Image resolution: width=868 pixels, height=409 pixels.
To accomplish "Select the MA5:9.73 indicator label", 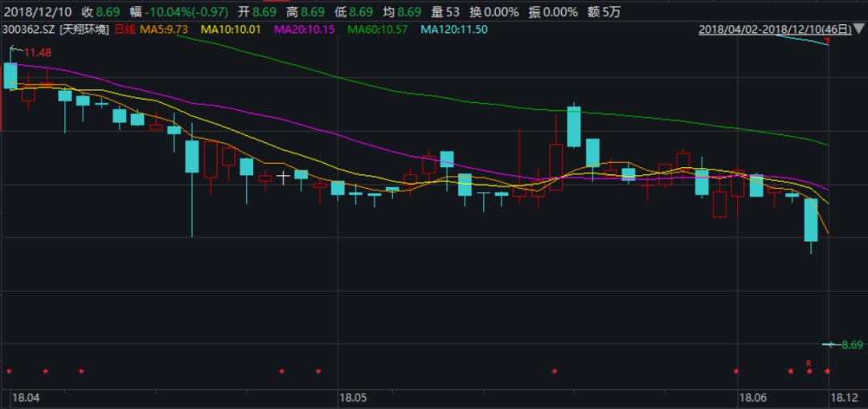I will click(x=164, y=30).
